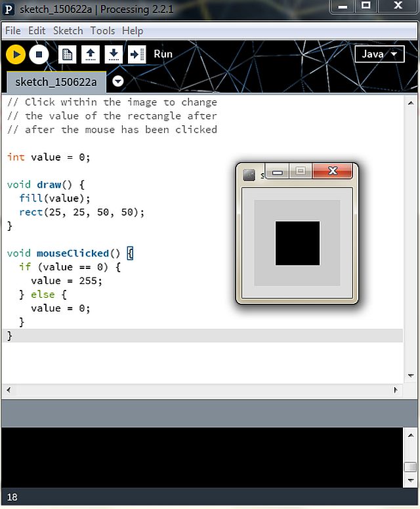Click the line 'int value = 0;'
This screenshot has width=420, height=509.
(x=49, y=157)
